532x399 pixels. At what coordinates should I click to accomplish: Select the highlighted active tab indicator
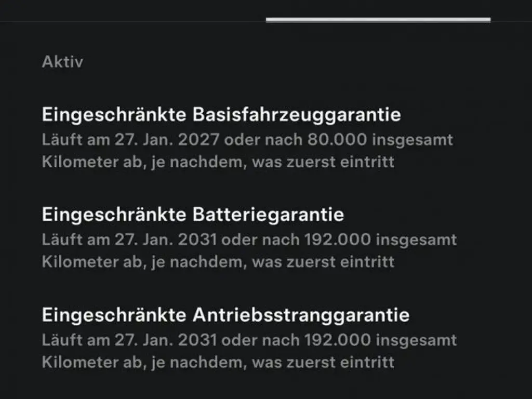click(378, 20)
